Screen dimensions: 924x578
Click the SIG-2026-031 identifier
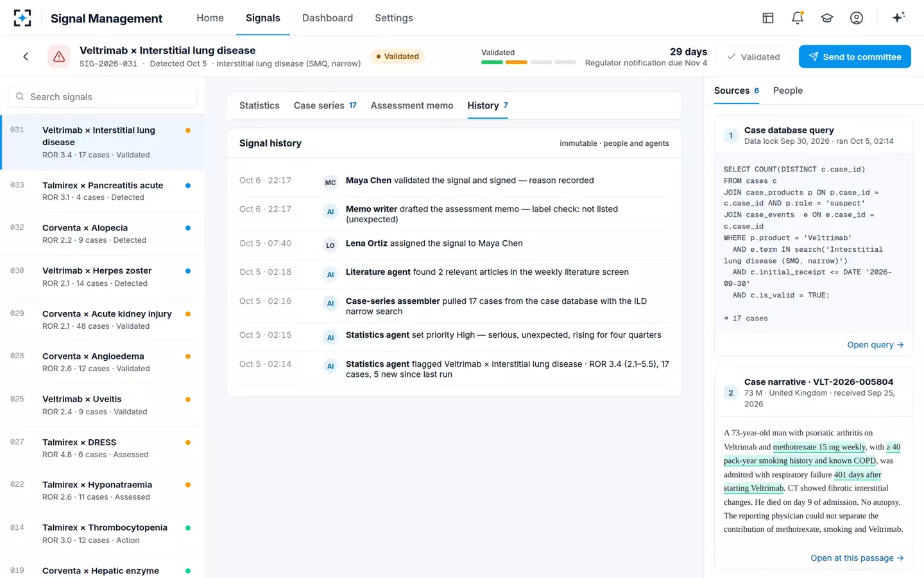[108, 64]
